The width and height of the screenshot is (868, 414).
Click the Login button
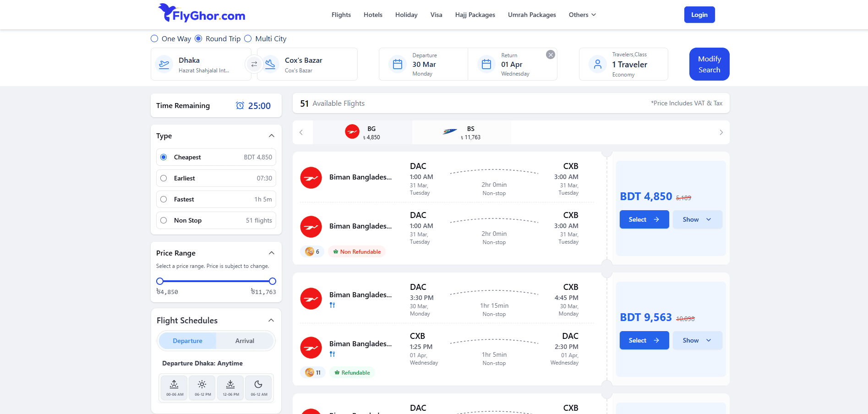[699, 15]
